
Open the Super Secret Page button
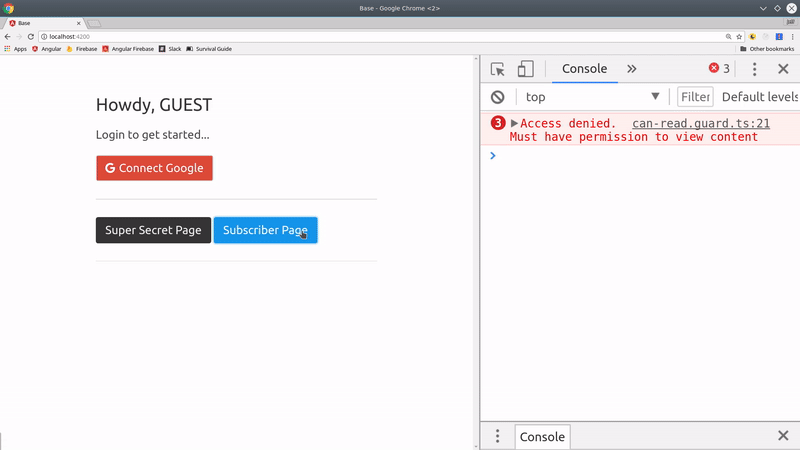tap(153, 230)
